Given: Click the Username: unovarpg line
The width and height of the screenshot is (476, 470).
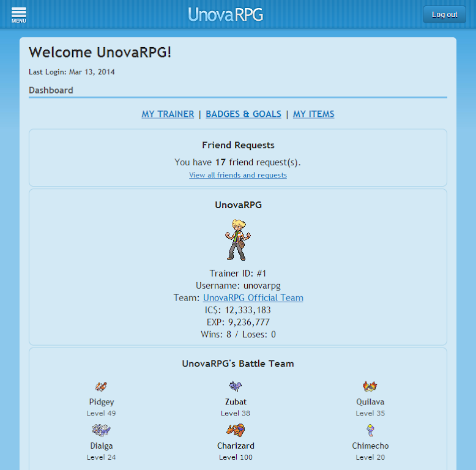Looking at the screenshot, I should [238, 286].
